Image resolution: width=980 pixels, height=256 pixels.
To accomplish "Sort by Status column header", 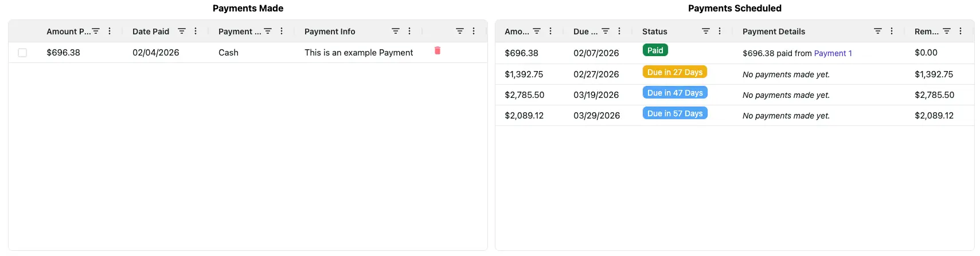I will 654,31.
